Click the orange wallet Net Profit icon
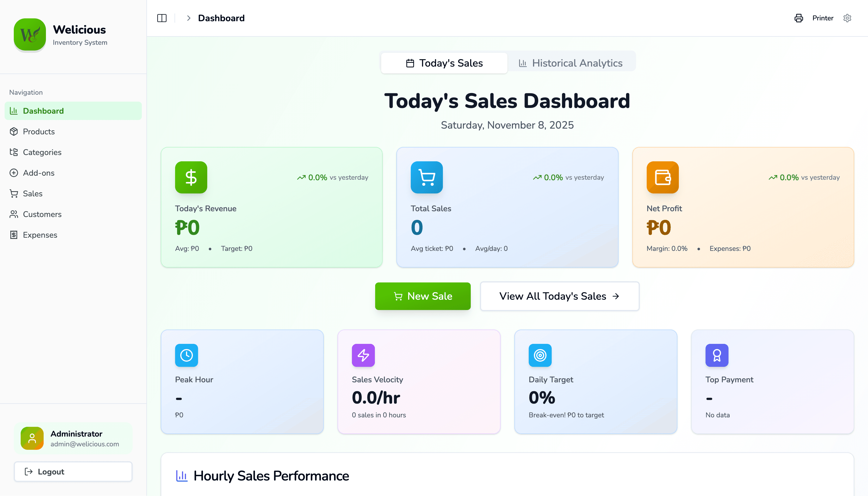 662,177
